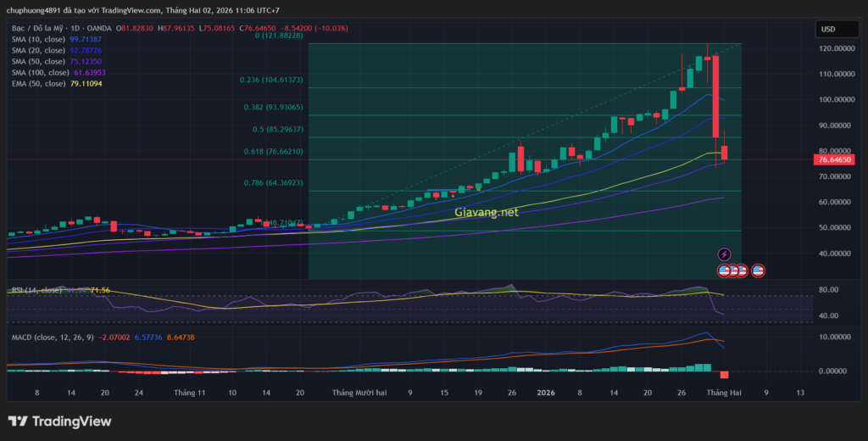Click the 0.236 (104.61373) Fibonacci level label
The width and height of the screenshot is (868, 441).
click(x=271, y=80)
